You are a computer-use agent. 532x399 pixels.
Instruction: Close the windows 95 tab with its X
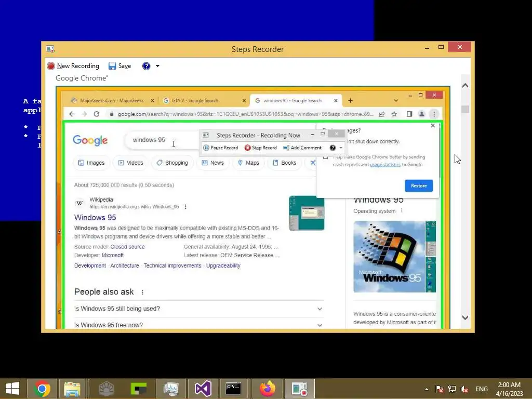click(336, 100)
